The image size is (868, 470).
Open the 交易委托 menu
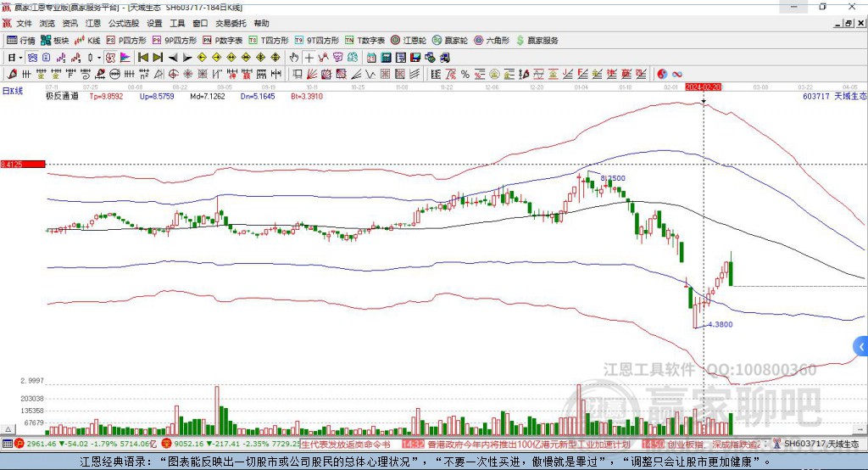[231, 23]
